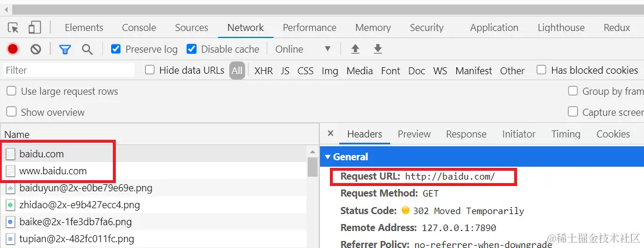Image resolution: width=644 pixels, height=248 pixels.
Task: Open the network search magnifier
Action: click(87, 49)
